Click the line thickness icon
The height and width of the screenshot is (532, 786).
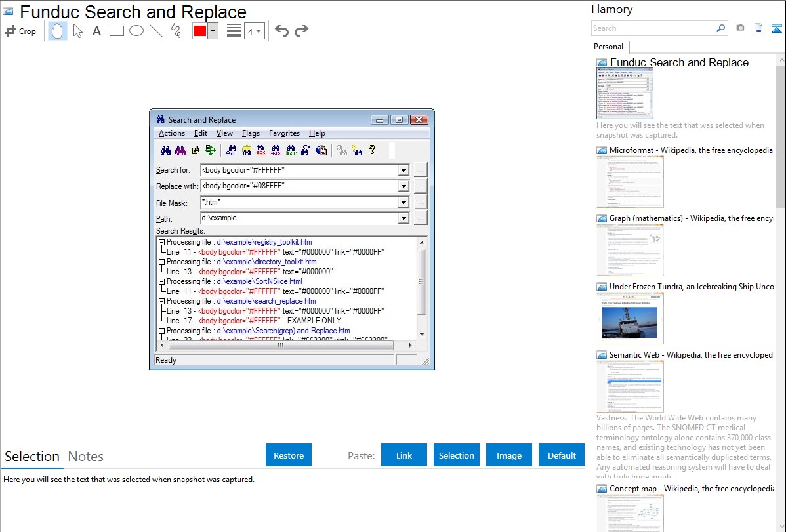[x=234, y=31]
